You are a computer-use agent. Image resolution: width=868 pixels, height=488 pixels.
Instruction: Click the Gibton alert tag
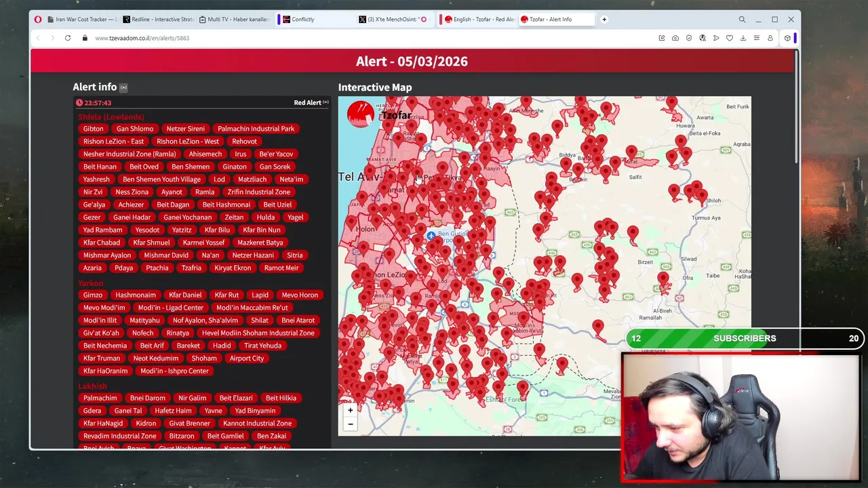pyautogui.click(x=94, y=129)
